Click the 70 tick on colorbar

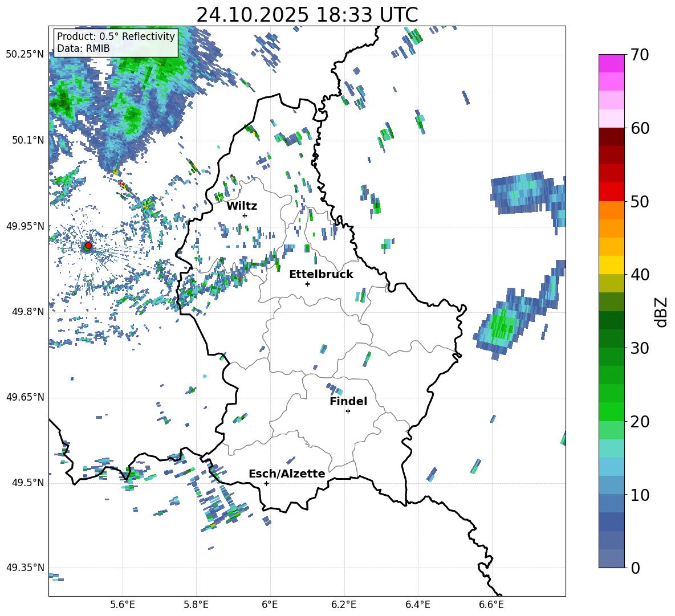coord(639,55)
